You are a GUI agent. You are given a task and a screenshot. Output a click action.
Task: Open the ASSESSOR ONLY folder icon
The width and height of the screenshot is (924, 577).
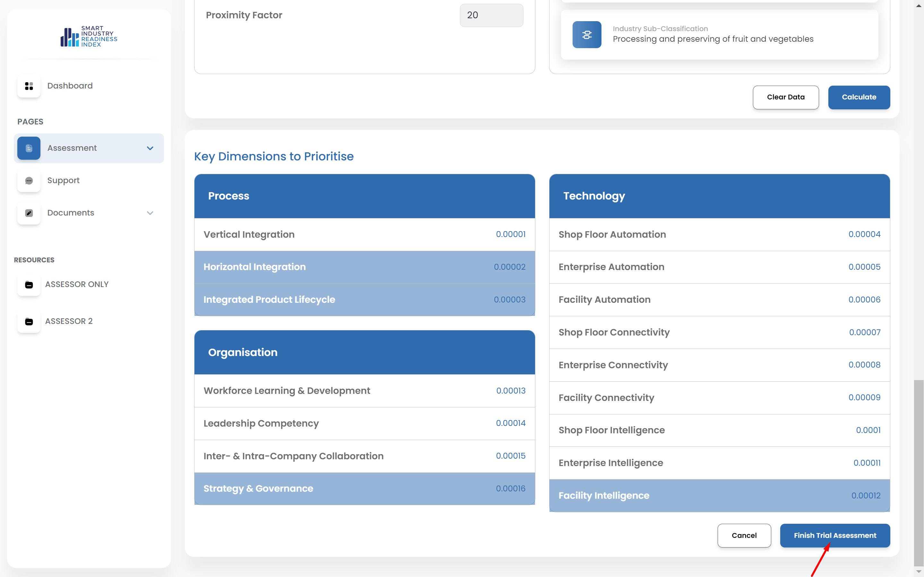[29, 285]
